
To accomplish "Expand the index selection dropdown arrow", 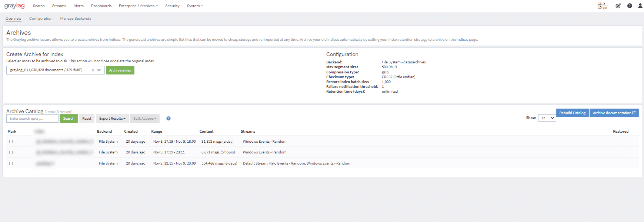I will (x=99, y=70).
